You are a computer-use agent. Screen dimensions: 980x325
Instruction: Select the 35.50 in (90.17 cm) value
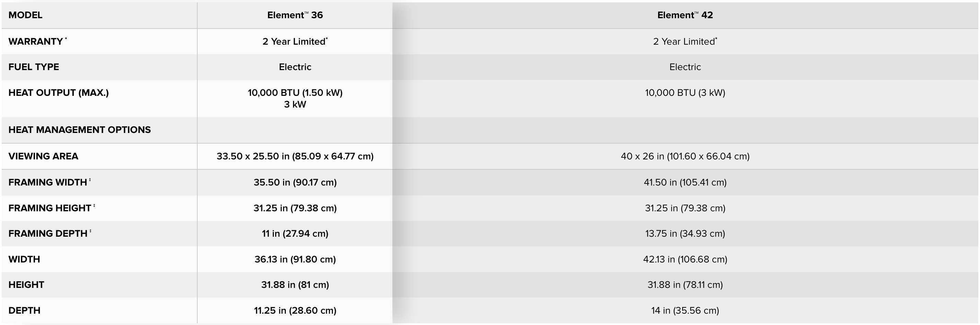click(295, 182)
